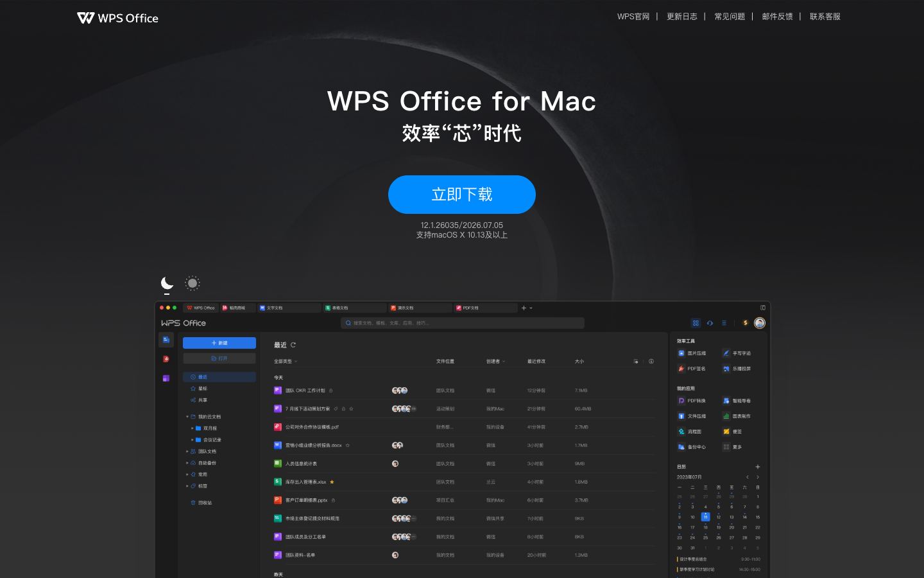Toggle the star on 库存出入管理表.xlsx
The image size is (924, 578).
click(x=332, y=482)
